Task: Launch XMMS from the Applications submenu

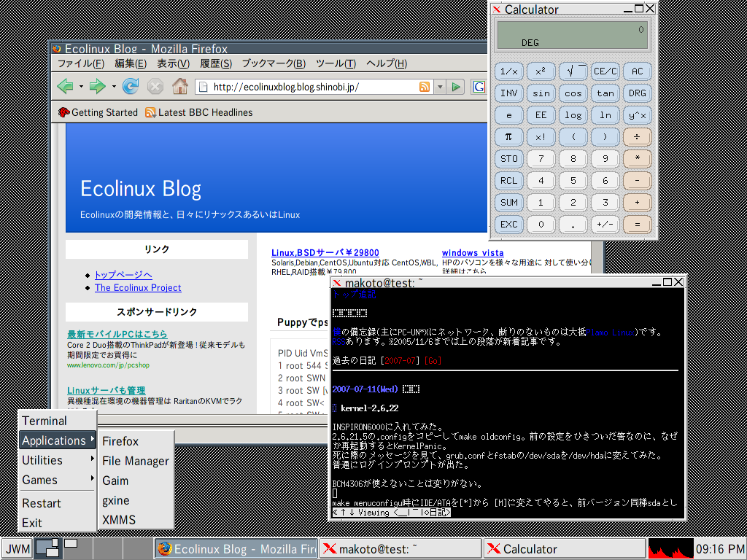Action: [x=136, y=520]
